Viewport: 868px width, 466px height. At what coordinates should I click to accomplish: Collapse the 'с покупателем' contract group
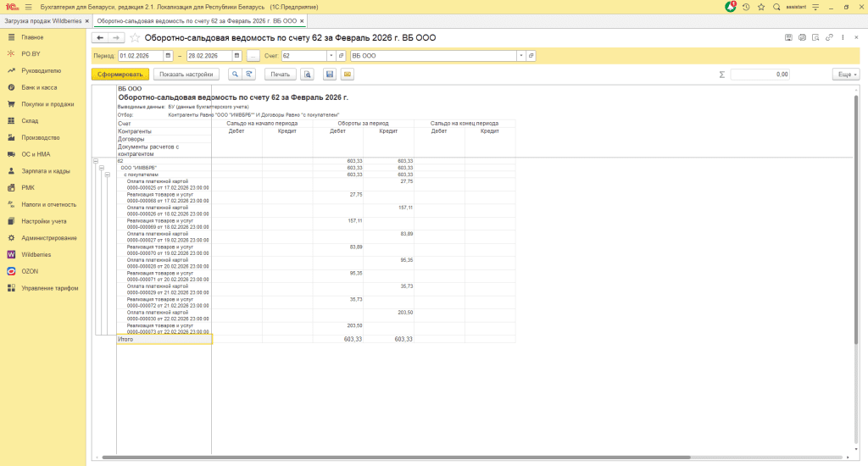[108, 175]
